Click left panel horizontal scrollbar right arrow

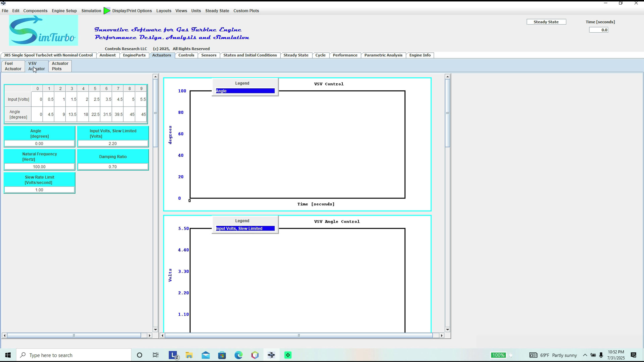(x=149, y=336)
